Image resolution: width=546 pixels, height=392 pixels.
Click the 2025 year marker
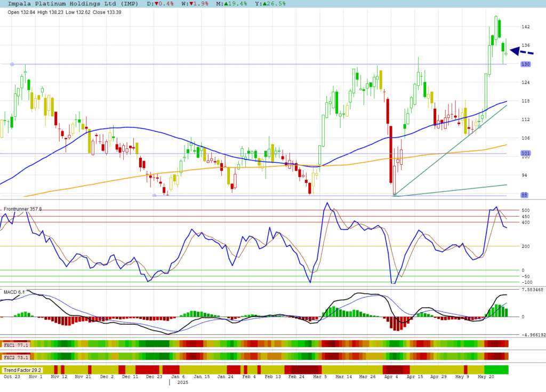click(182, 382)
